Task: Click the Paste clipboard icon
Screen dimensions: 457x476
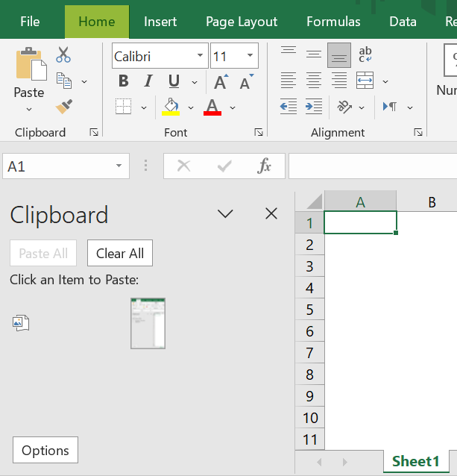Action: coord(31,63)
